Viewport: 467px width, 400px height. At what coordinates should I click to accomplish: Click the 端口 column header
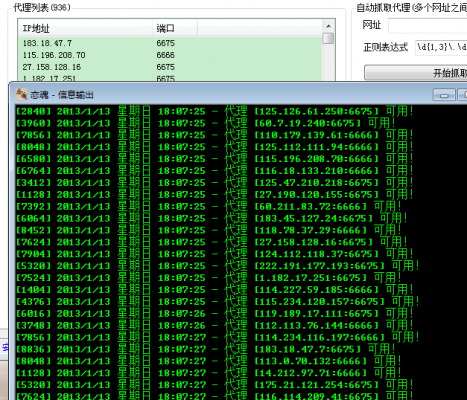tap(175, 28)
